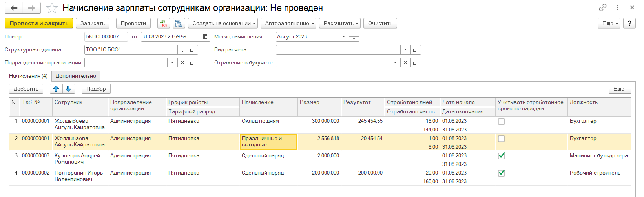Open Подразделение организации item icon

click(x=193, y=63)
